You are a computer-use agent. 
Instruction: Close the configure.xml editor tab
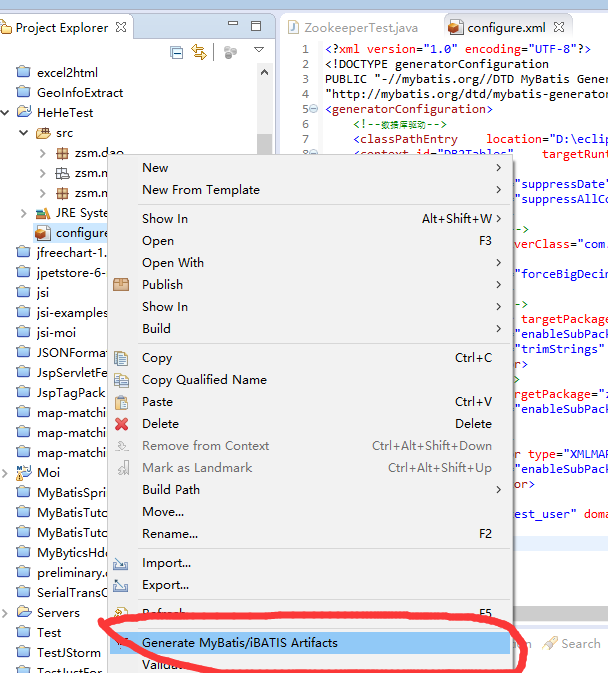[559, 27]
